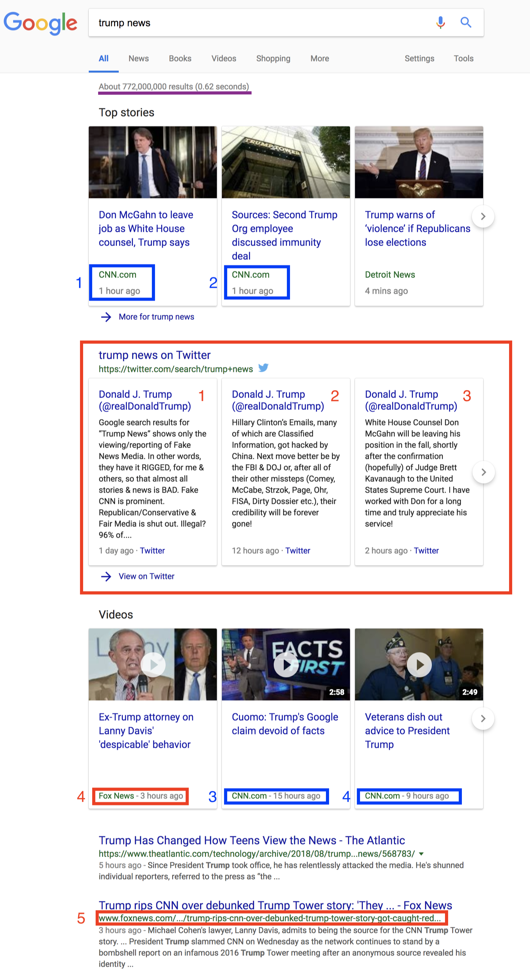Switch to the Videos tab
Image resolution: width=530 pixels, height=980 pixels.
(224, 58)
